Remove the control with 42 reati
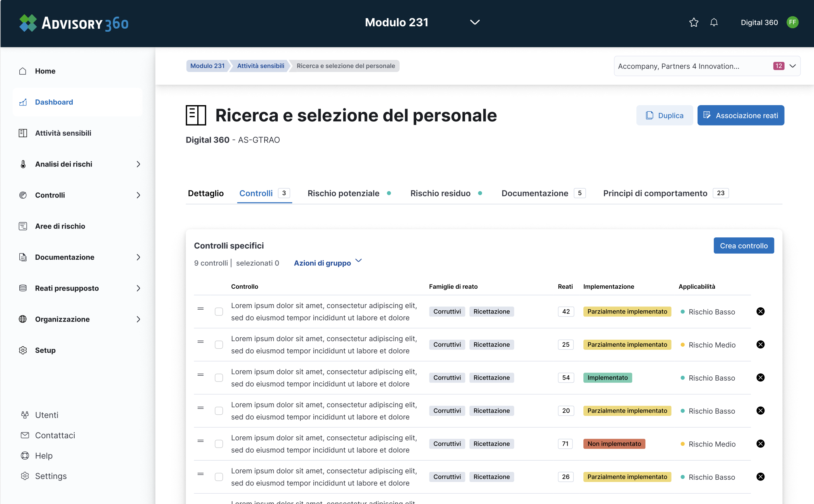 760,312
